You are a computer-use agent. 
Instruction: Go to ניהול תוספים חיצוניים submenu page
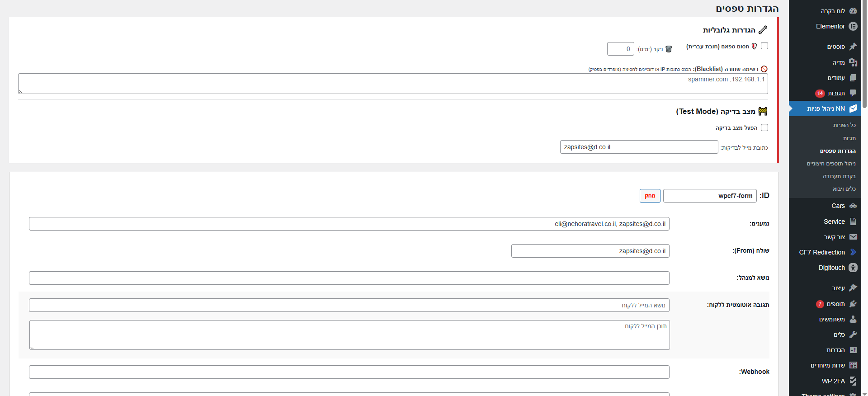point(831,164)
